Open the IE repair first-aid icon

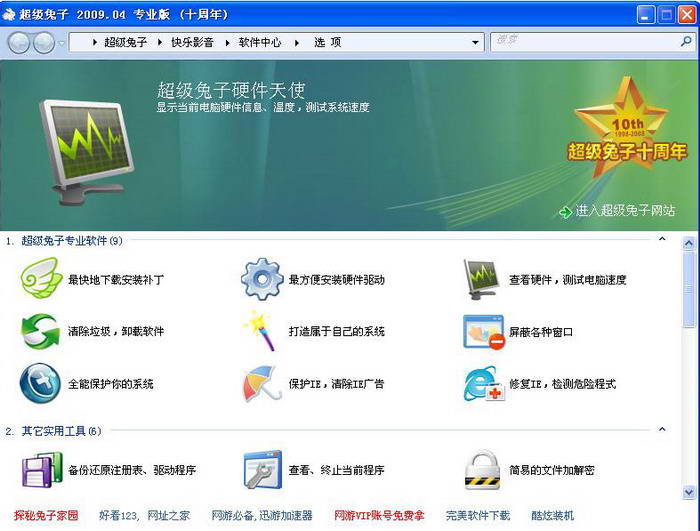[x=484, y=384]
